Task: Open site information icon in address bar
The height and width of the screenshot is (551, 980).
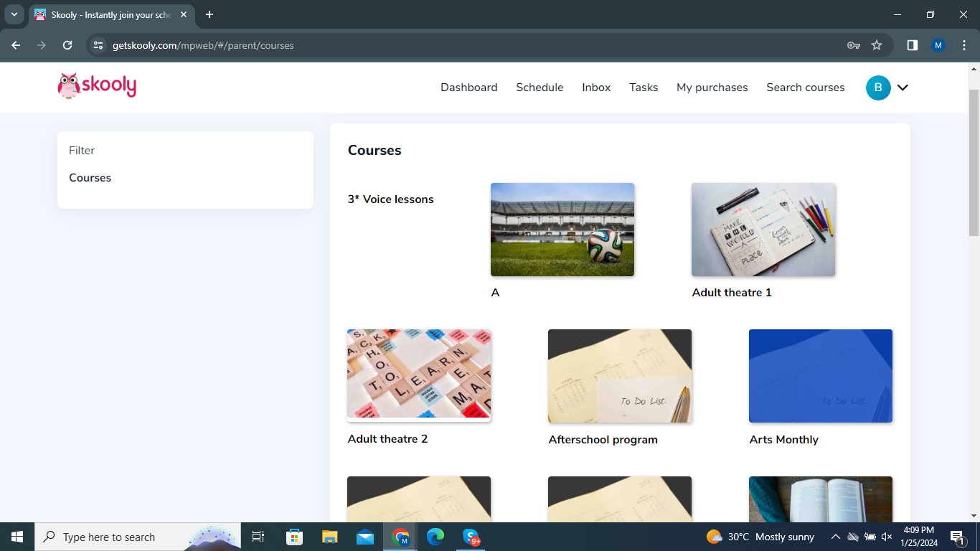Action: 99,45
